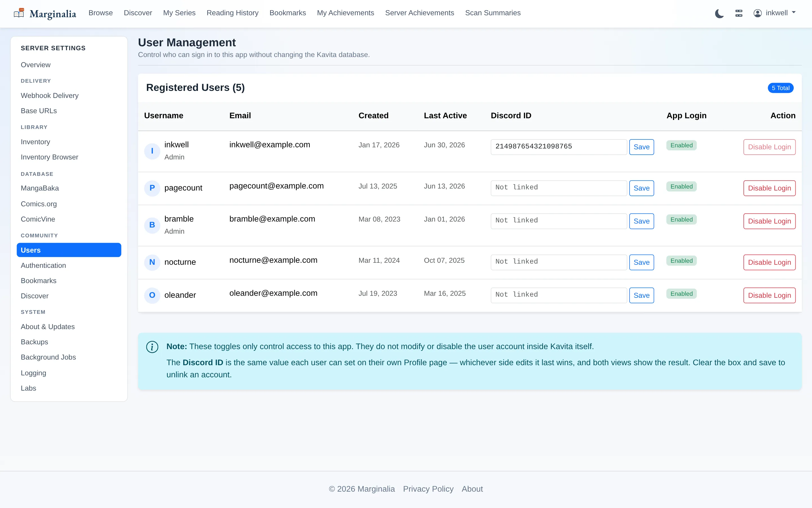
Task: Open Reading History
Action: (233, 13)
